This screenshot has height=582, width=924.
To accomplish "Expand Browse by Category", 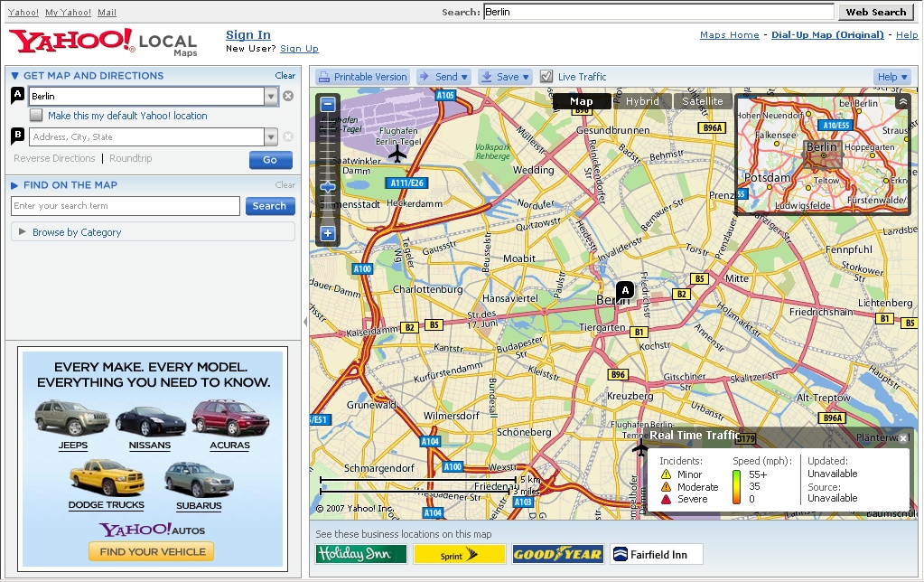I will coord(23,231).
